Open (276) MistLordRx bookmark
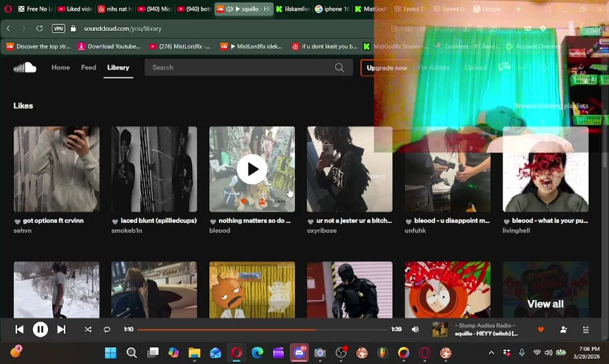 [x=180, y=47]
